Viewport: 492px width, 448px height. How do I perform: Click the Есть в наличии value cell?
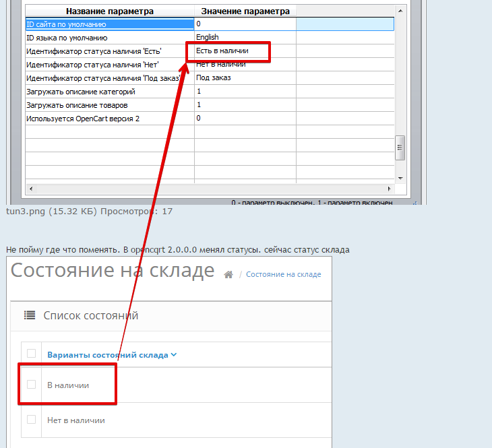point(245,51)
